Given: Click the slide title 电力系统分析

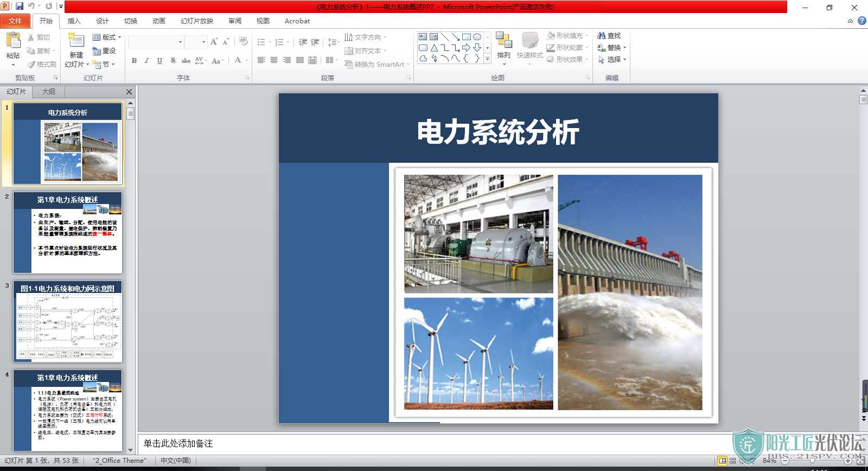Looking at the screenshot, I should pyautogui.click(x=498, y=132).
